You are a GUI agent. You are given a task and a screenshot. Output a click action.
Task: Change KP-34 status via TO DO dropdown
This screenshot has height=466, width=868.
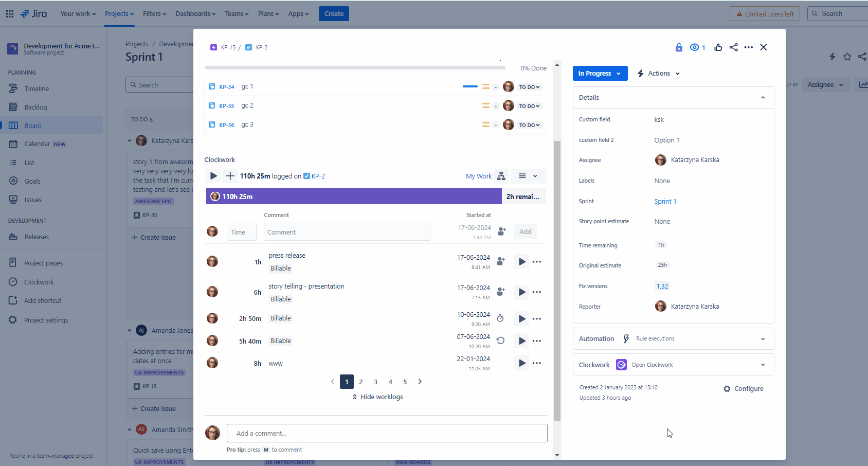pos(529,87)
